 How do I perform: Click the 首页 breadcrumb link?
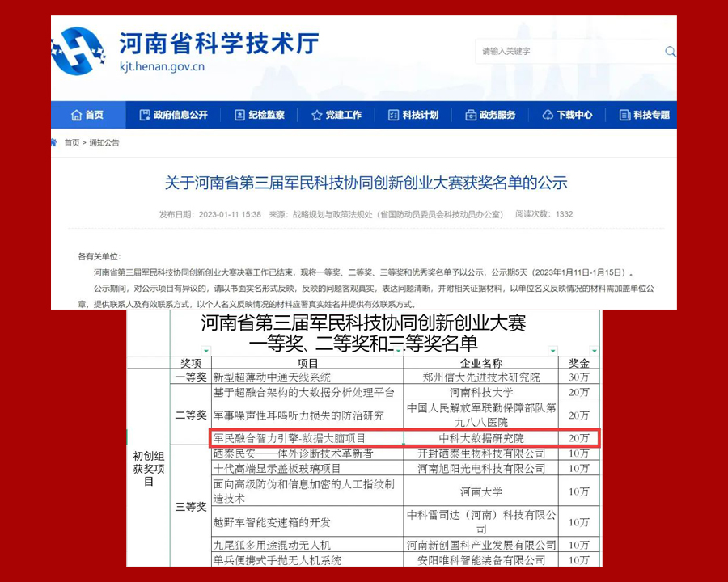point(72,143)
